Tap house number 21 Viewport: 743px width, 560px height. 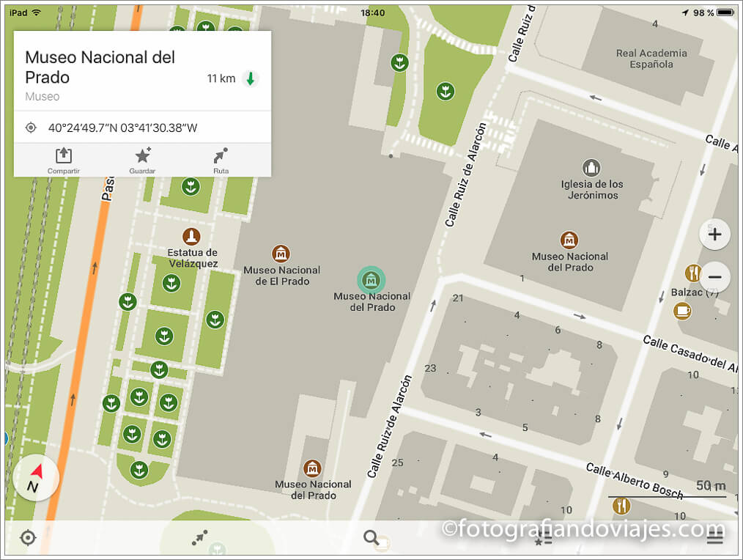tap(458, 298)
